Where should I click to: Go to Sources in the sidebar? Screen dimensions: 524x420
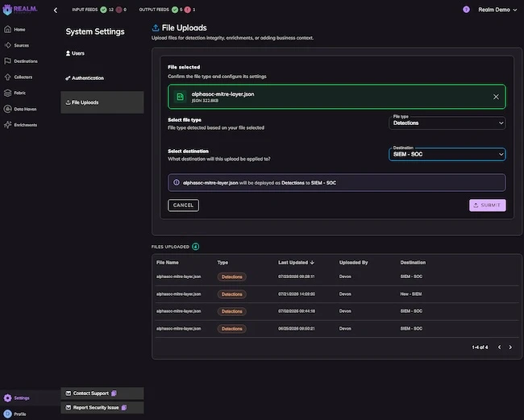coord(21,45)
